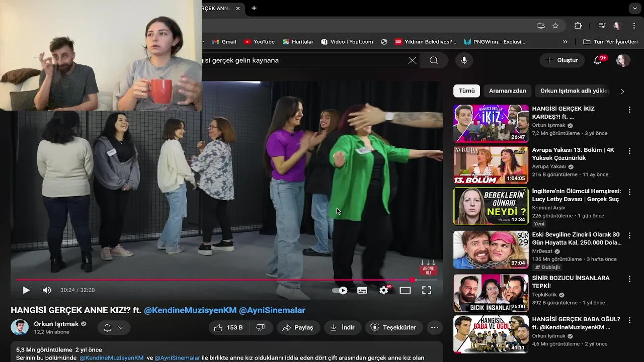This screenshot has width=644, height=362.
Task: Open @KendineMuzisyenKM link in the title
Action: pos(190,310)
